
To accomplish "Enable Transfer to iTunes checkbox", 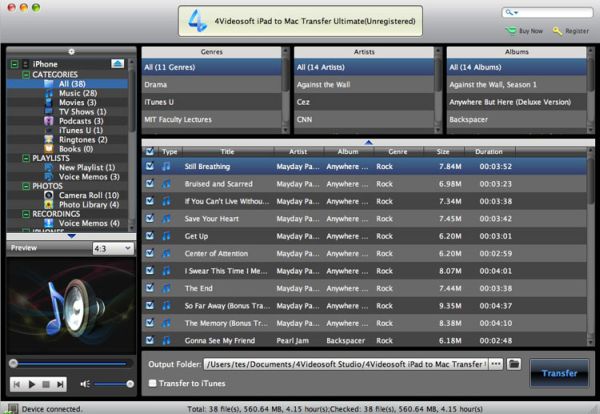I will coord(152,383).
